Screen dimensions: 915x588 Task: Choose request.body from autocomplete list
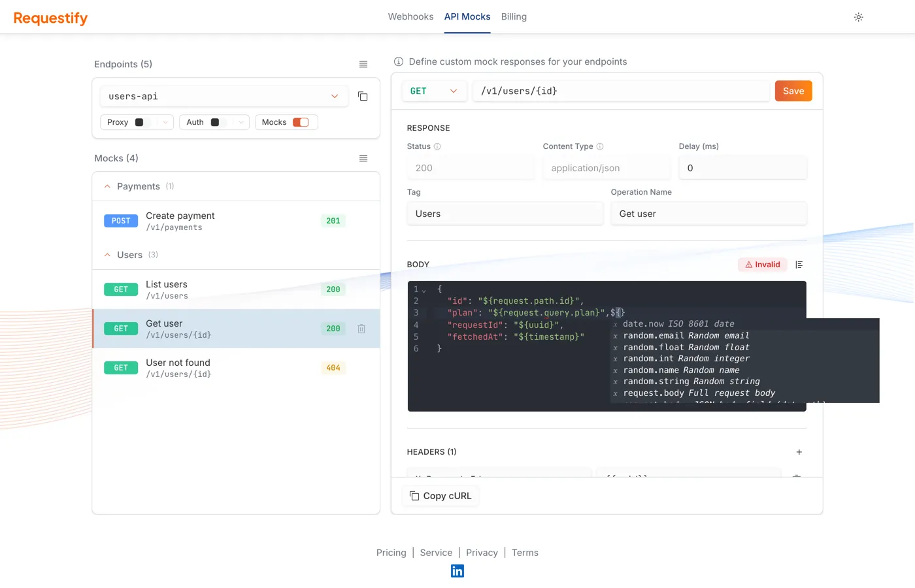click(745, 393)
